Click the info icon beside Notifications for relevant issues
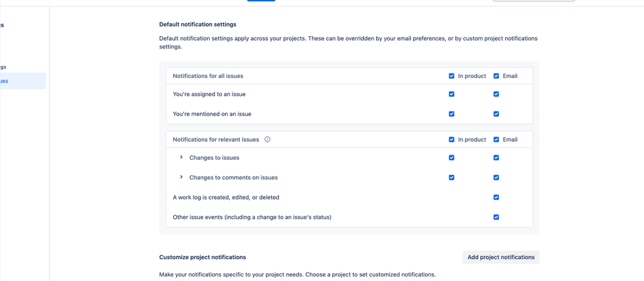Screen dimensions: 644x281 (267, 139)
